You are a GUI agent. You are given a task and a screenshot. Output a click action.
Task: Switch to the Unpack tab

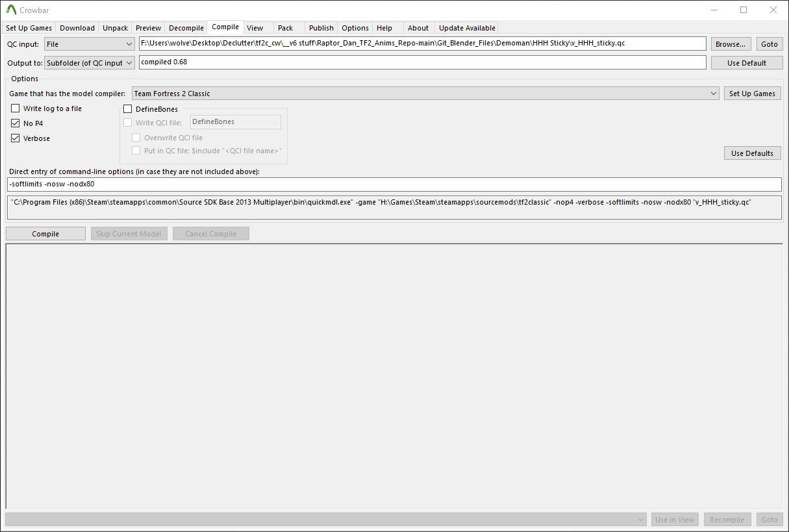click(x=115, y=28)
